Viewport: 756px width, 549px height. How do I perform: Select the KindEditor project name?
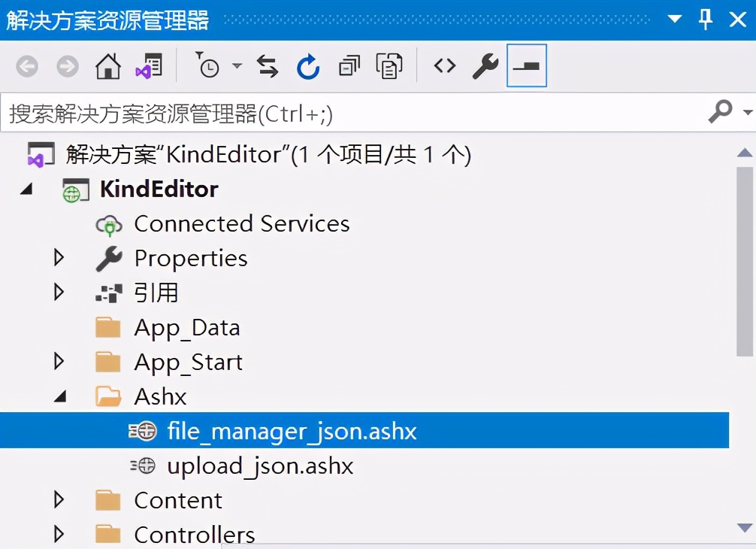pos(159,189)
